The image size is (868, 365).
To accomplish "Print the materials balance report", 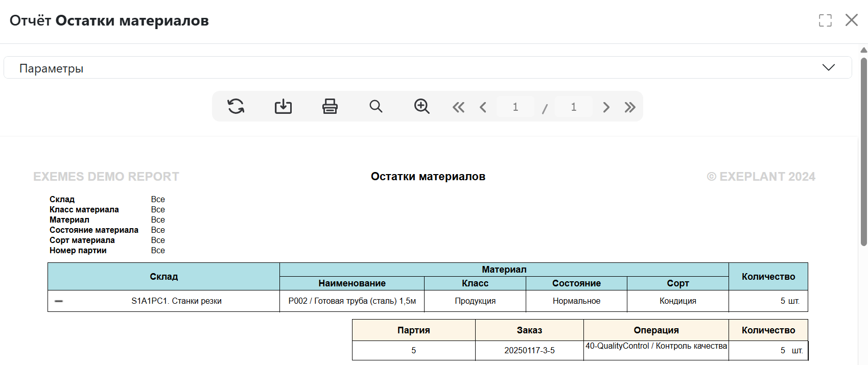I will [x=330, y=106].
